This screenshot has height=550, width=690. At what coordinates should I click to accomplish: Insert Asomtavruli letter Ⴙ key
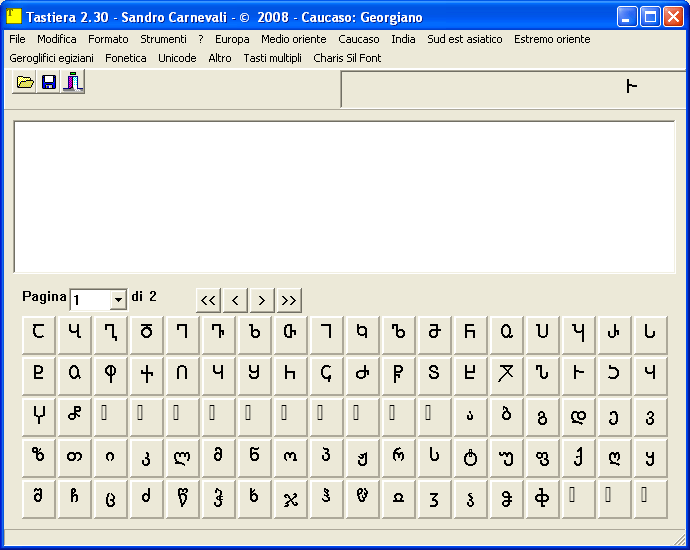coord(291,376)
